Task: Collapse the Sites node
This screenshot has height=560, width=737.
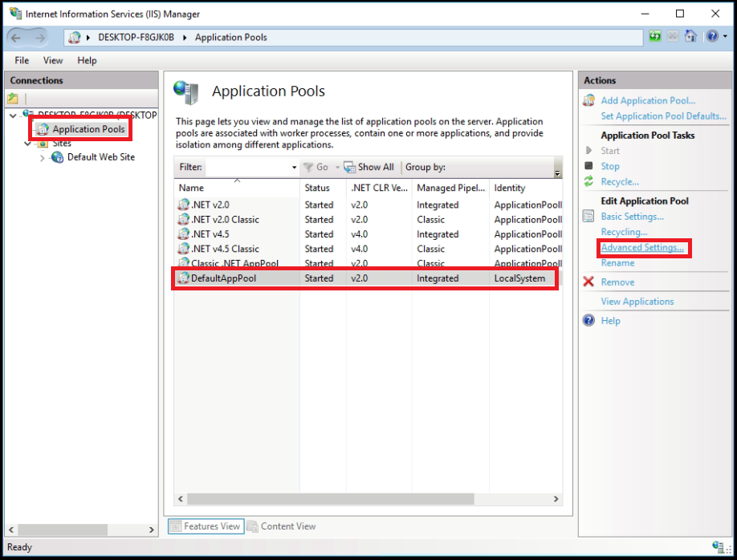Action: [x=28, y=144]
